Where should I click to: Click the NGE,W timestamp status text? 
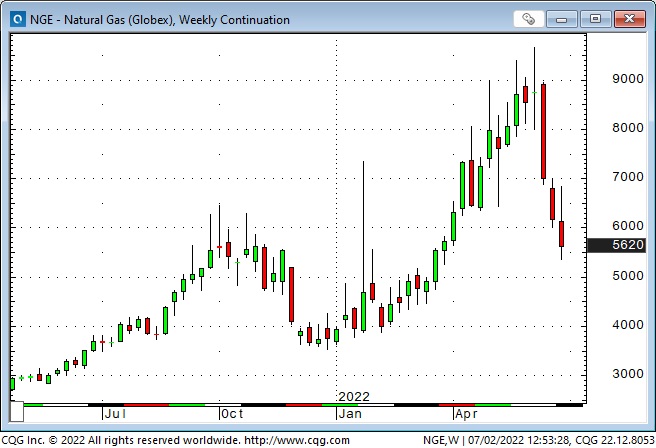tap(539, 440)
